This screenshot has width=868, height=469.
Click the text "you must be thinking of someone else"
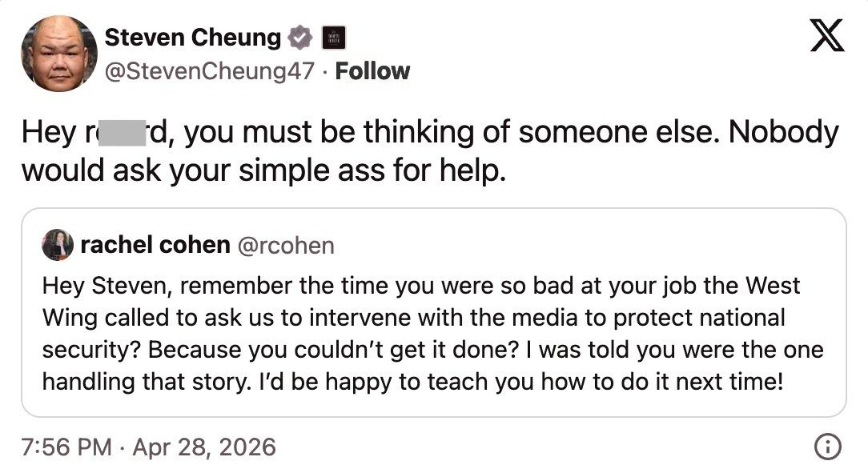[x=422, y=133]
